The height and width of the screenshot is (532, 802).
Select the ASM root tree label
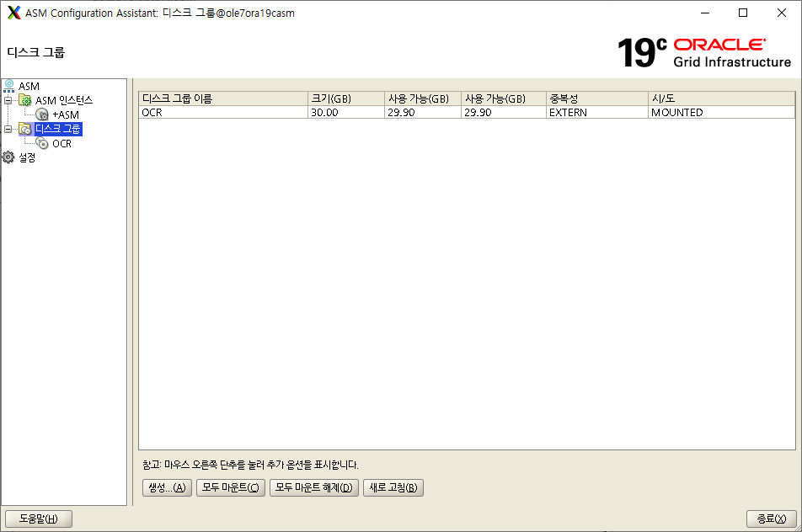[29, 87]
